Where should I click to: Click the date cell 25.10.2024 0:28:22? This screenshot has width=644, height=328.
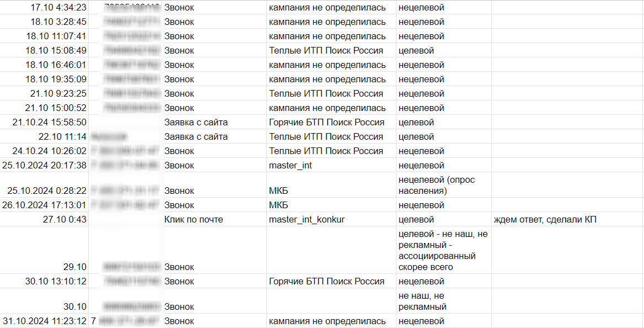[x=47, y=191]
